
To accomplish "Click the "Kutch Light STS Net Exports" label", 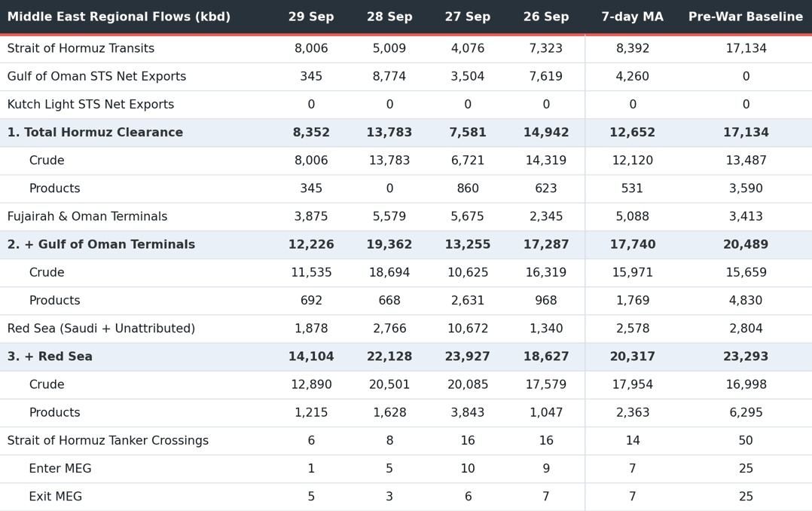I will [90, 104].
